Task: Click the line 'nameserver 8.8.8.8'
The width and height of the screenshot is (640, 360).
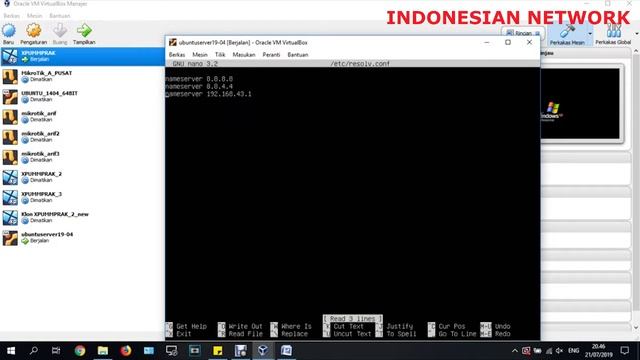Action: (x=199, y=79)
